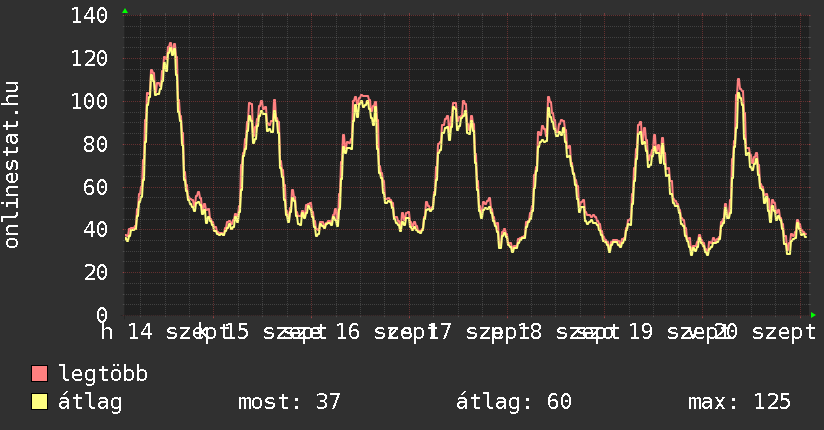Click the pink legtöbb legend swatch
824x430 pixels.
tap(39, 374)
